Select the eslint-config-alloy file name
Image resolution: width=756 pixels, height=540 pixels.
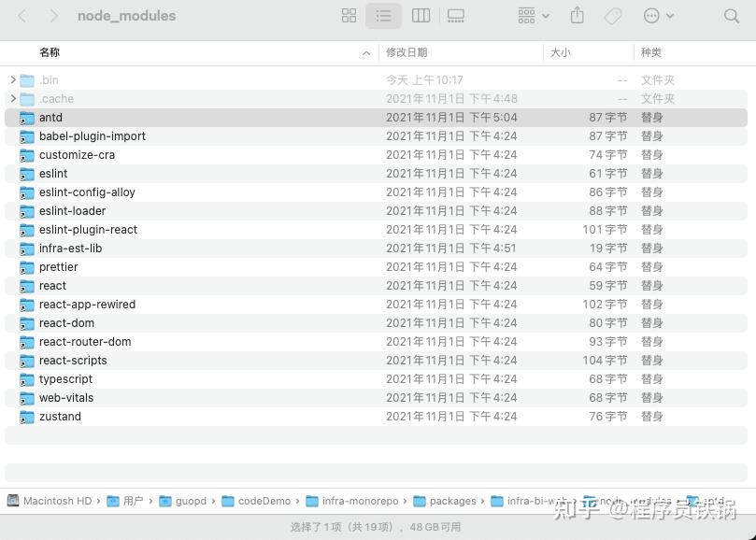[x=87, y=192]
